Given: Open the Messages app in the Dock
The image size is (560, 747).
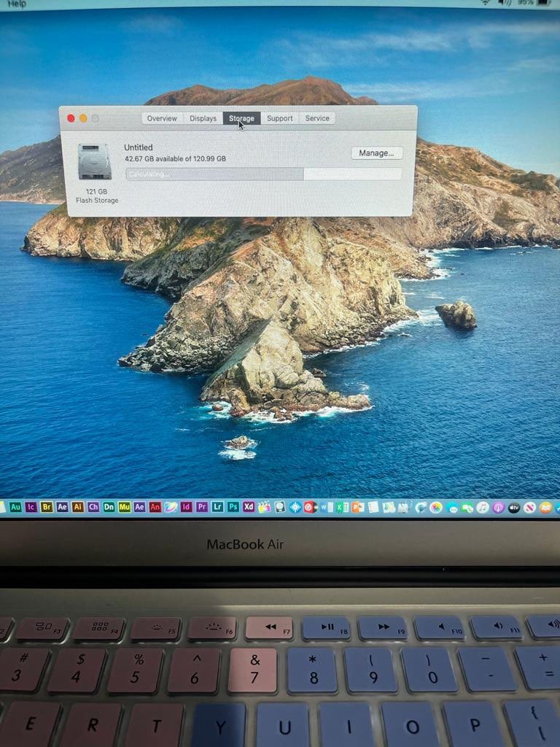Looking at the screenshot, I should point(452,508).
